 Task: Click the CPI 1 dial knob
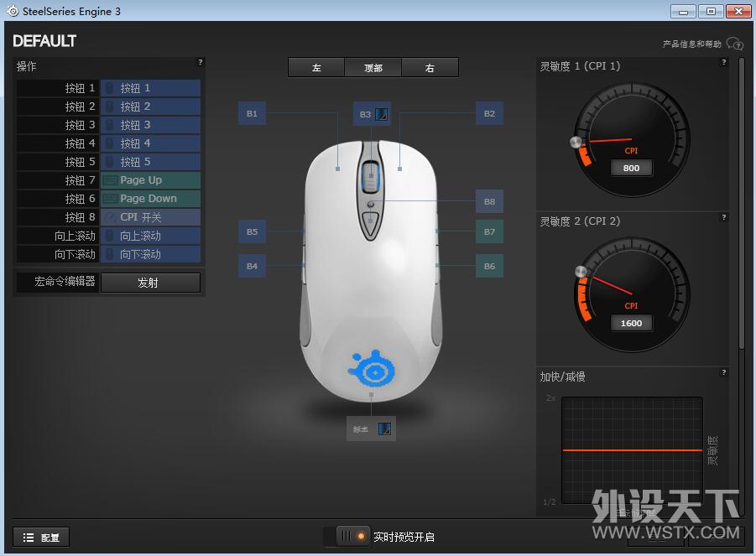[576, 142]
